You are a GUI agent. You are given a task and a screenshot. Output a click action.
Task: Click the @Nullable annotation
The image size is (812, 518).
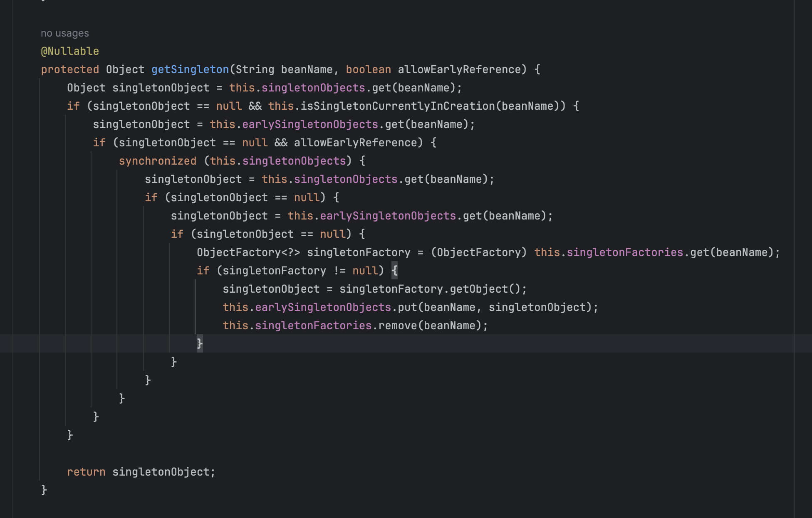click(70, 51)
